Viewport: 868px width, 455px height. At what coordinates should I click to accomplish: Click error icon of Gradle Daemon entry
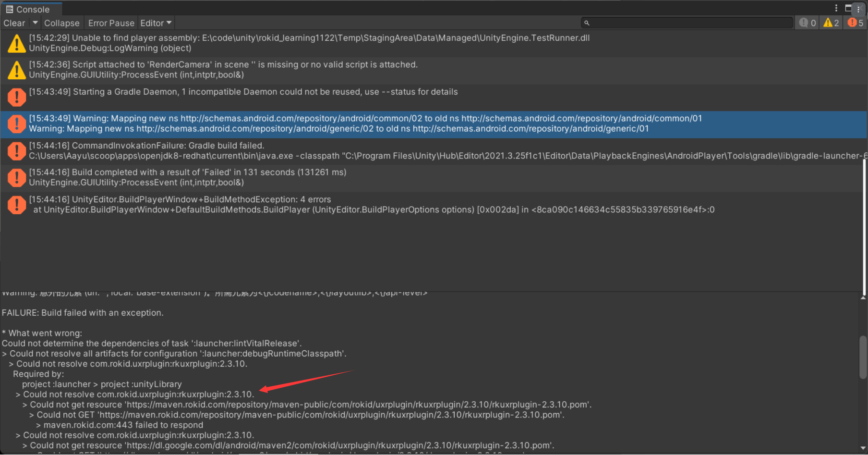(x=16, y=97)
